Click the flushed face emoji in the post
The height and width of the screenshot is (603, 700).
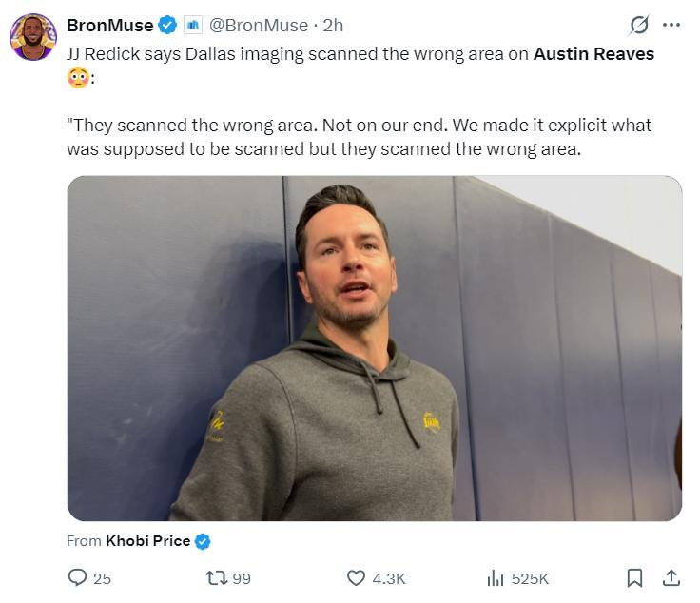pyautogui.click(x=78, y=78)
